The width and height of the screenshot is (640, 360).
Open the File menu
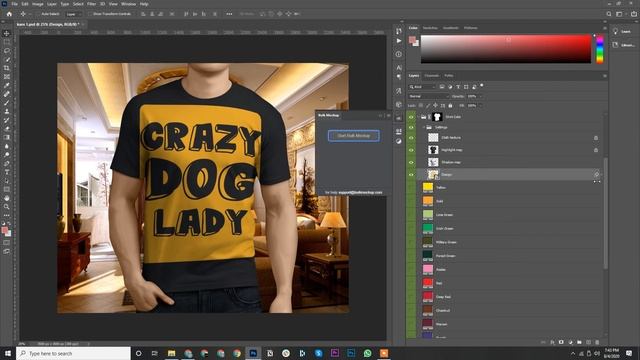(x=14, y=4)
